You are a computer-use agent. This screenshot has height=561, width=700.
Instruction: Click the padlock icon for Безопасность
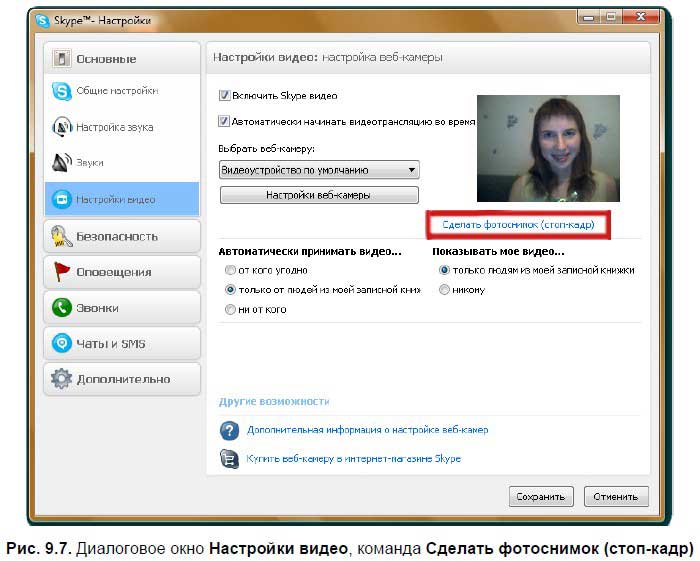[62, 236]
